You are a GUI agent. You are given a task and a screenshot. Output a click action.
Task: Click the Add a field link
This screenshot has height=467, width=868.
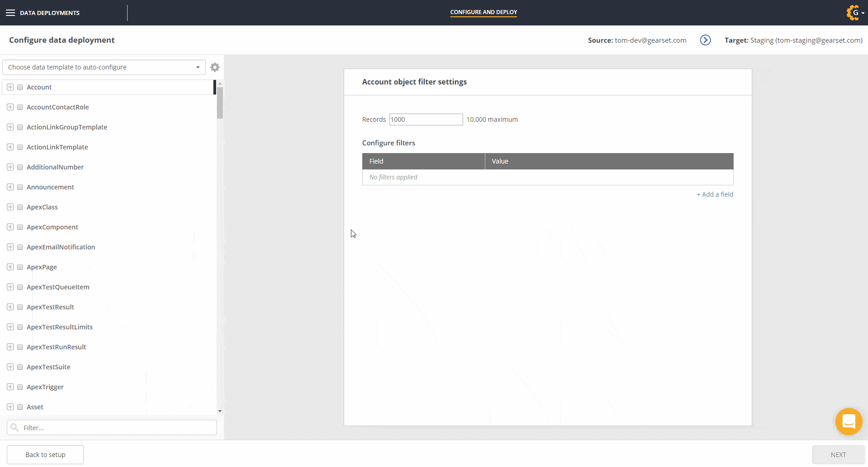tap(715, 194)
